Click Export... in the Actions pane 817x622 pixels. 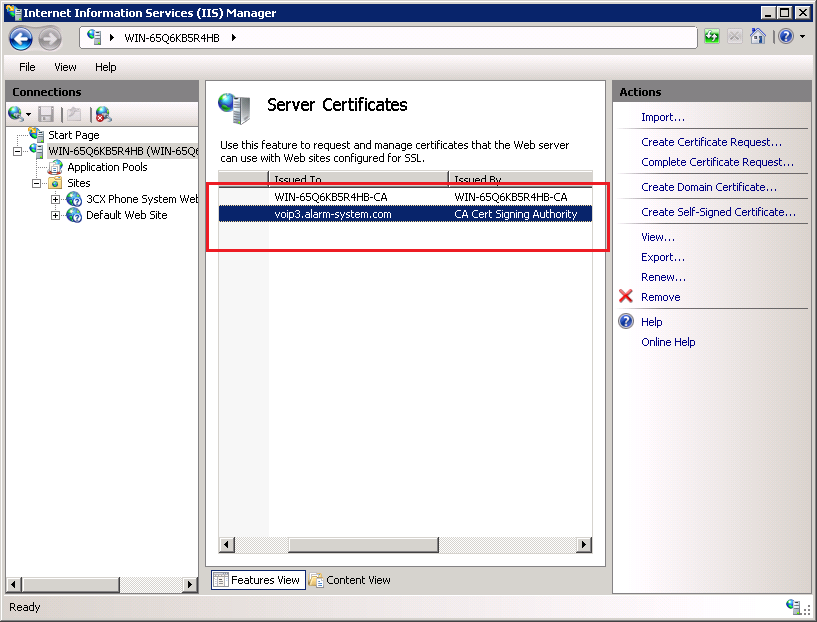pos(663,257)
